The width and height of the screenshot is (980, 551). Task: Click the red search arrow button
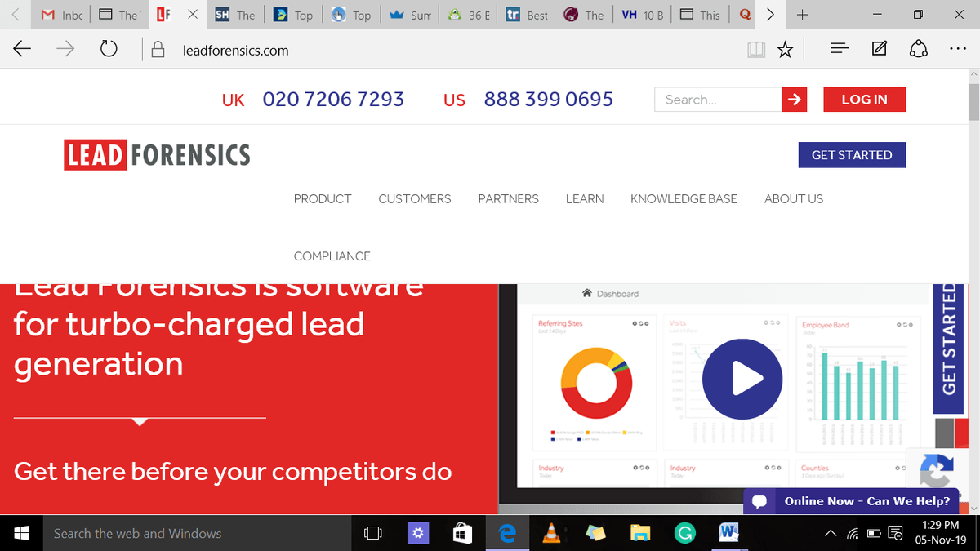coord(794,100)
